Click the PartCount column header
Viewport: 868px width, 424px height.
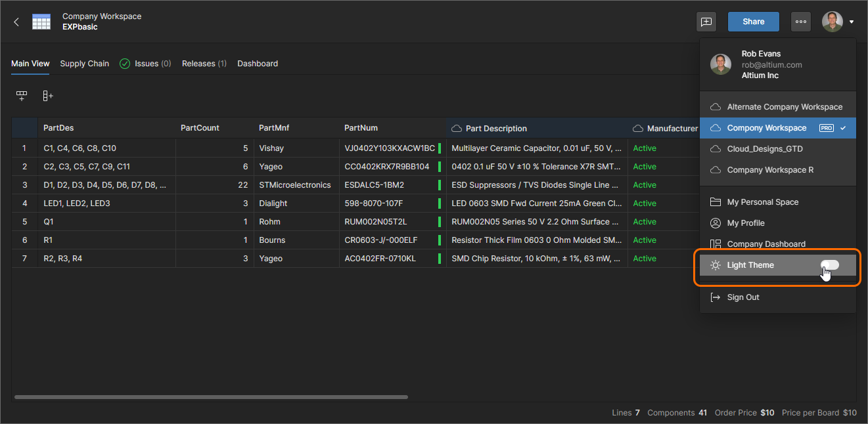tap(200, 128)
